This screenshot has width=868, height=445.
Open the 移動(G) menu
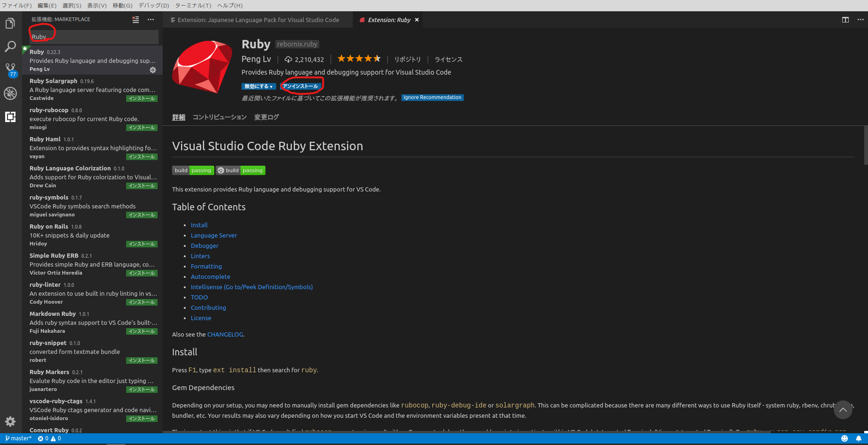tap(122, 6)
